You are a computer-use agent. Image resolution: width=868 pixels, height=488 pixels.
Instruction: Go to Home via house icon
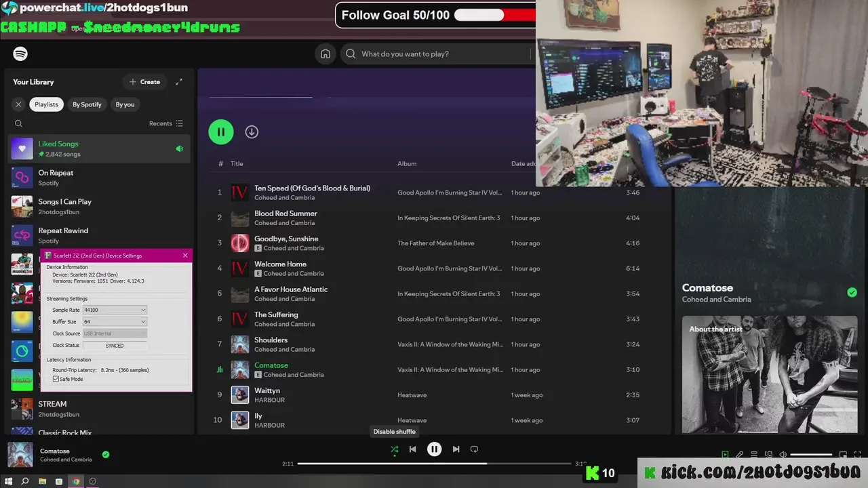coord(325,54)
